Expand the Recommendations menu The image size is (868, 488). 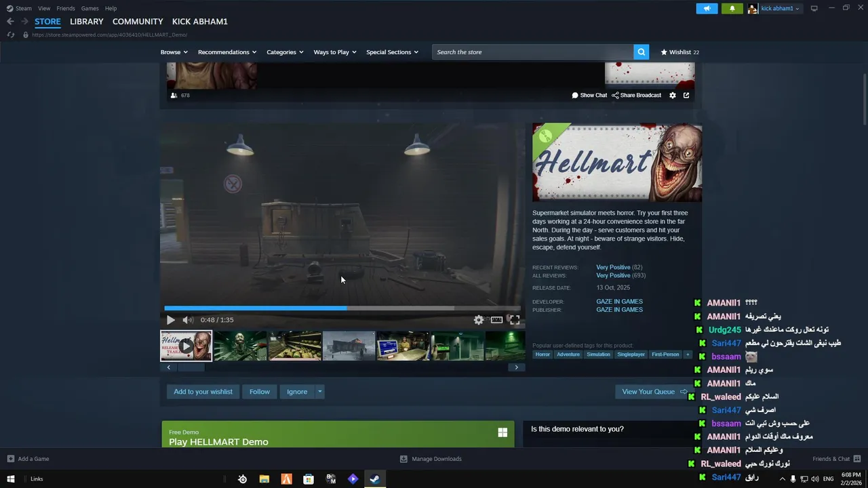click(x=227, y=52)
